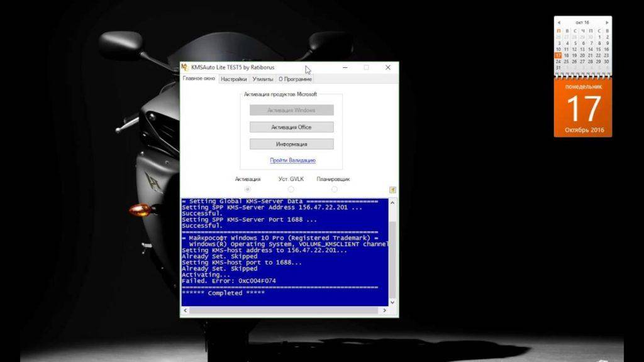Open the О Программе tab
Screen dimensions: 644x362
295,79
